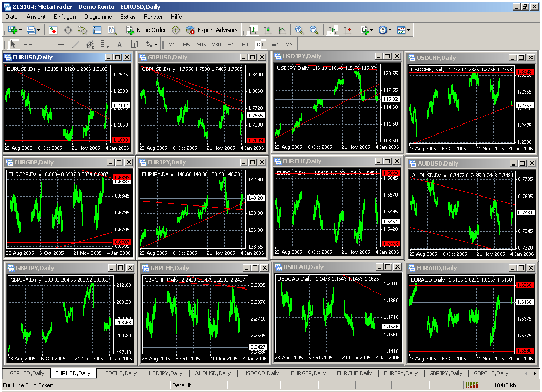Click the Zoom In magnifier icon
Image resolution: width=542 pixels, height=392 pixels.
[299, 30]
